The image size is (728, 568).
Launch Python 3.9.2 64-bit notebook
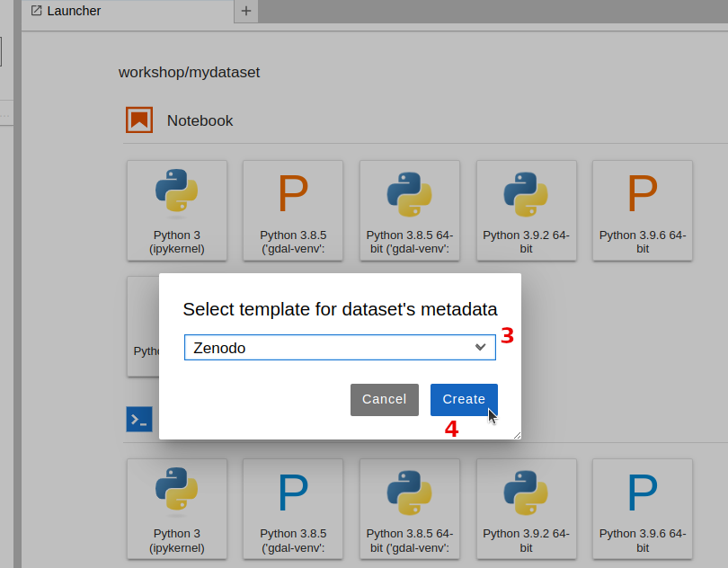pyautogui.click(x=526, y=210)
